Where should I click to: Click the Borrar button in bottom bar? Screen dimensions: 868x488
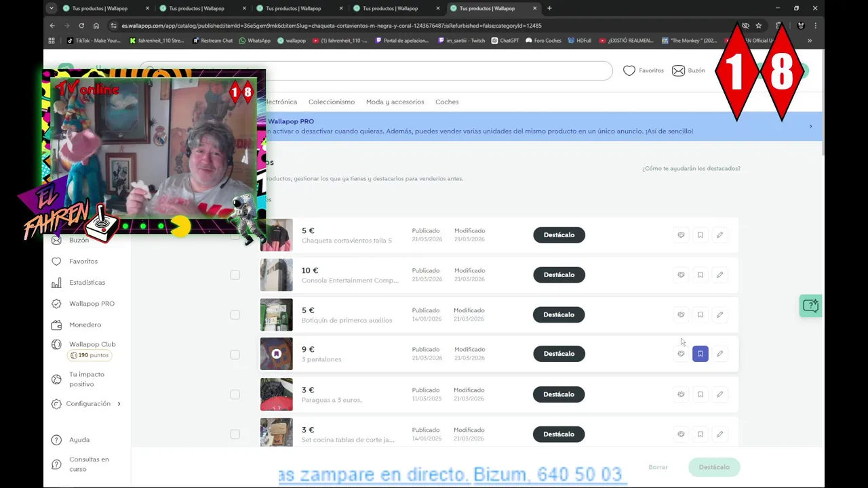point(658,467)
